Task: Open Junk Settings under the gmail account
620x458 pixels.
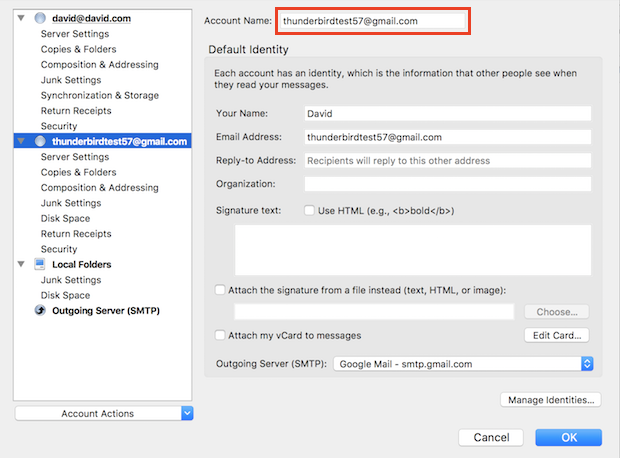Action: coord(71,203)
